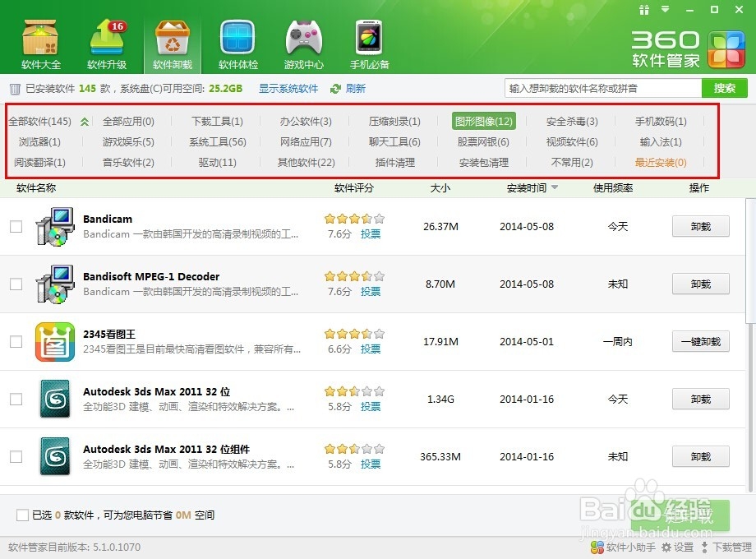Uninstall Bandisoft MPEG-1 Decoder via 卸载
The width and height of the screenshot is (756, 559).
[x=701, y=284]
